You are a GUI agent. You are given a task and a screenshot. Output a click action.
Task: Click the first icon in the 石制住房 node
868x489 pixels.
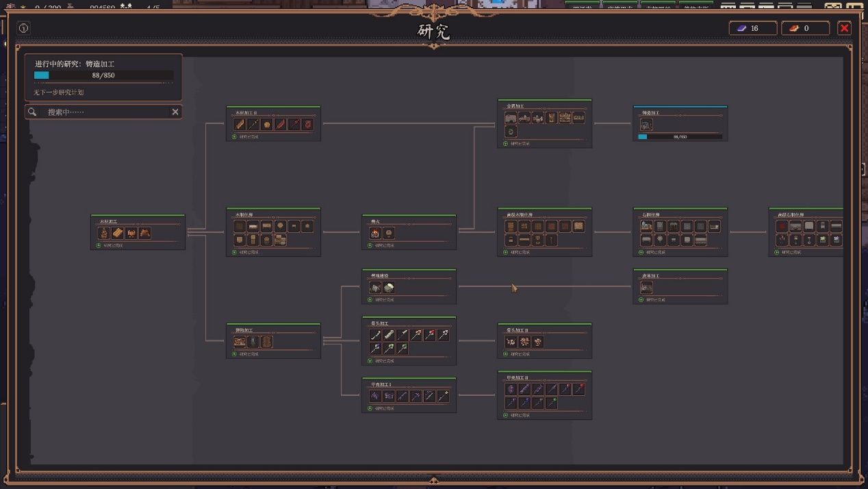coord(646,226)
